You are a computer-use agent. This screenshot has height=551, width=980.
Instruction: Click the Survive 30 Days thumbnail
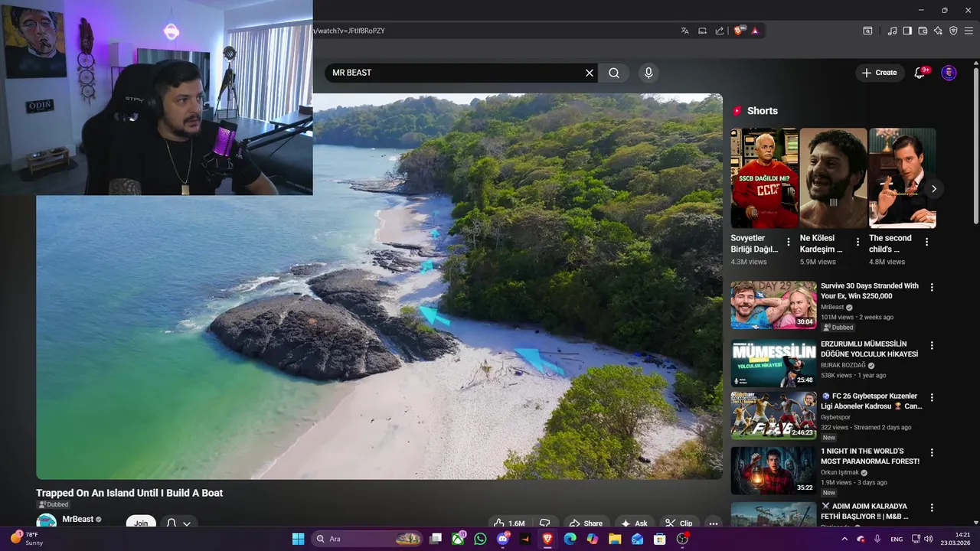click(773, 305)
